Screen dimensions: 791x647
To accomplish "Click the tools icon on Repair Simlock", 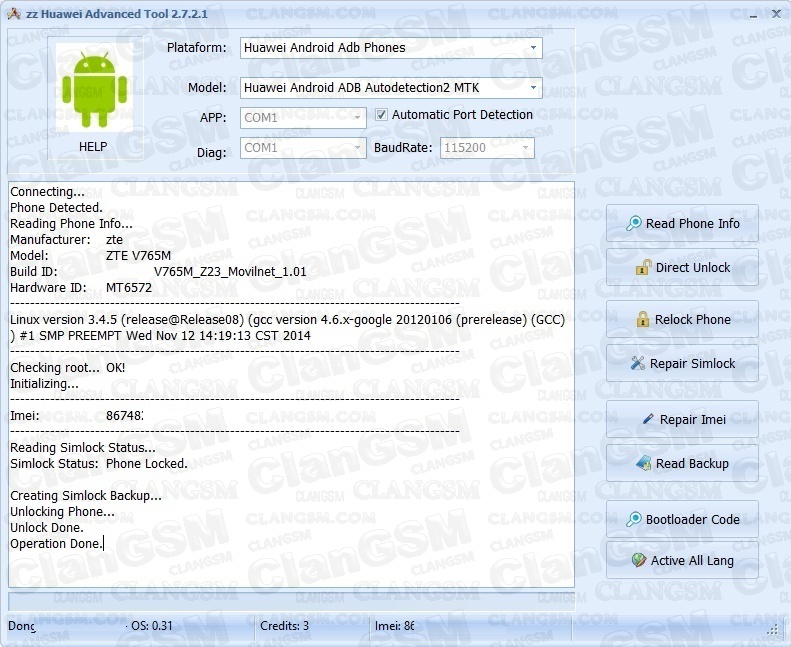I will click(x=638, y=363).
